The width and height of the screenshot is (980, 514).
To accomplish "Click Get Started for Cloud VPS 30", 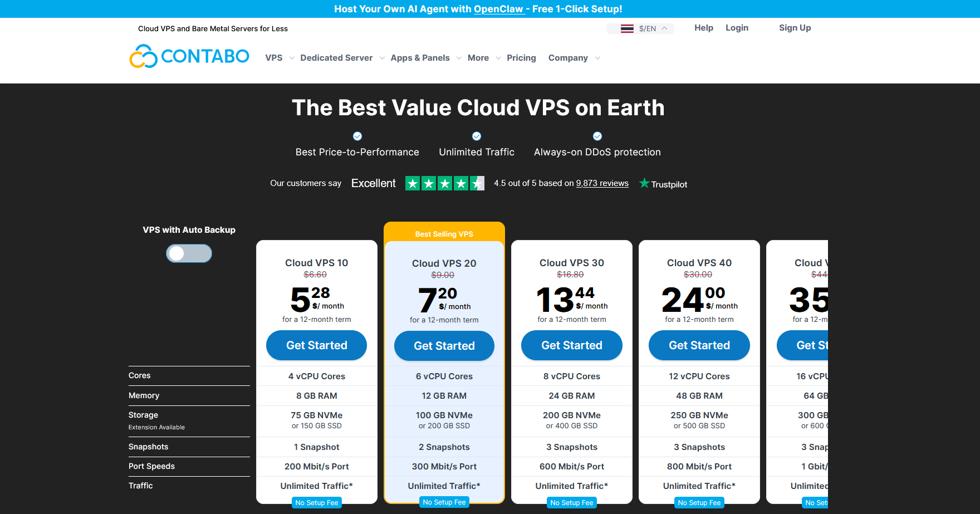I will pyautogui.click(x=572, y=345).
